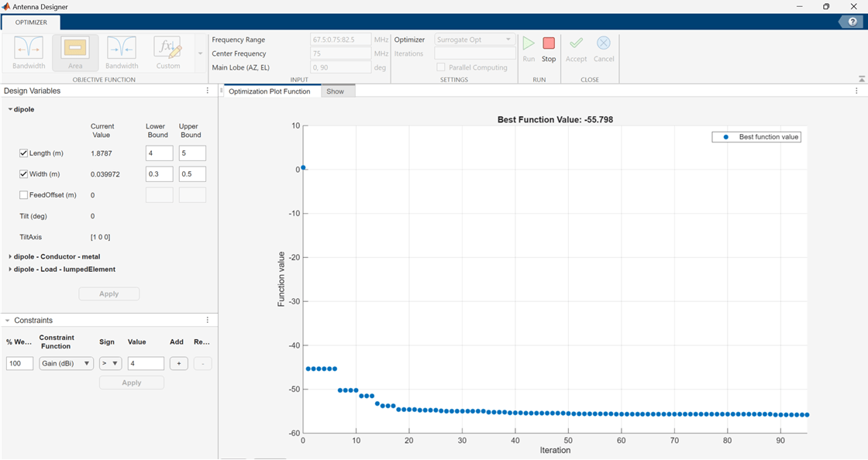Uncheck the Width (m) design variable
This screenshot has width=868, height=460.
pos(23,174)
